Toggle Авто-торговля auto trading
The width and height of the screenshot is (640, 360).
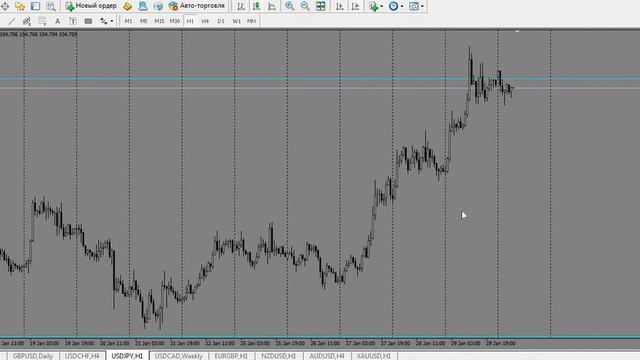pyautogui.click(x=197, y=6)
